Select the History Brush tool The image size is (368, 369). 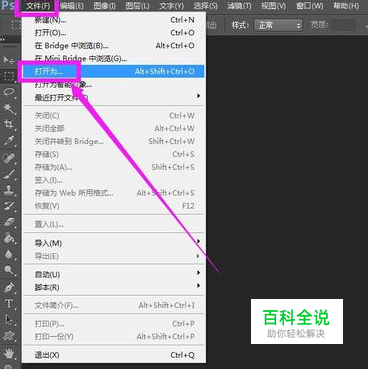tap(9, 206)
